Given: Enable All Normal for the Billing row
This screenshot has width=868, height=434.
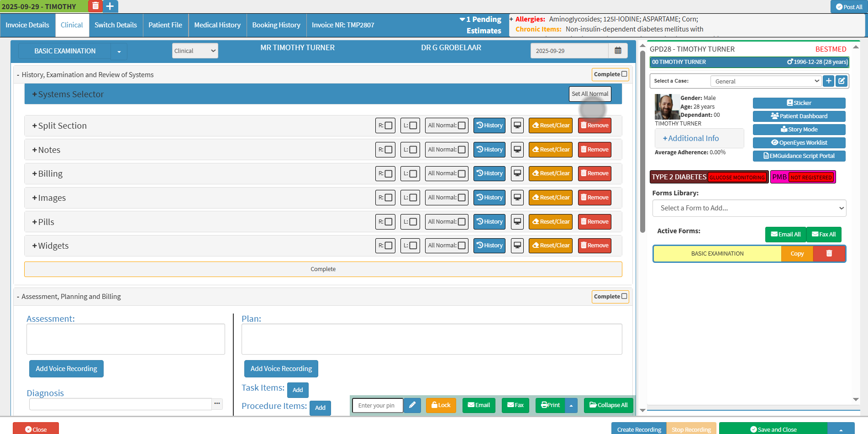Looking at the screenshot, I should point(462,173).
